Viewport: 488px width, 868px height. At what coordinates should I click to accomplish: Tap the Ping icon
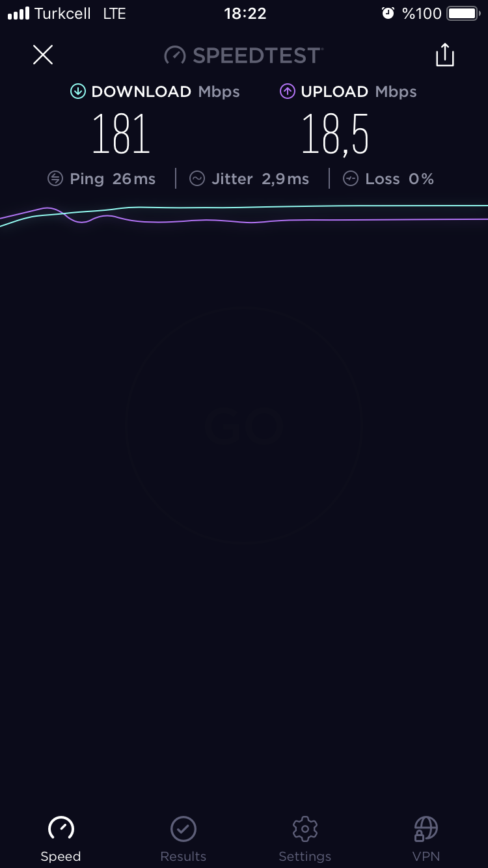(55, 179)
